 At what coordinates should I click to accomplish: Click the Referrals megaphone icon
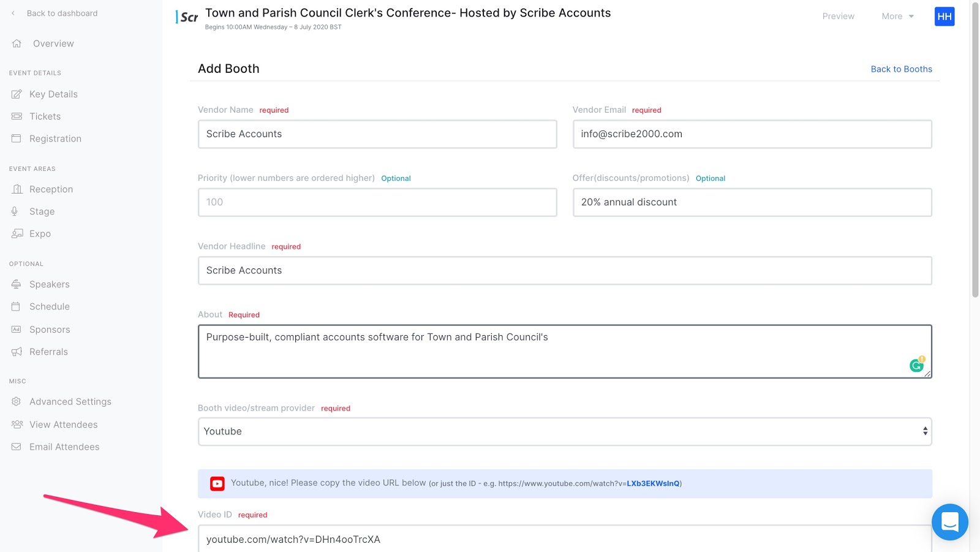[x=17, y=352]
